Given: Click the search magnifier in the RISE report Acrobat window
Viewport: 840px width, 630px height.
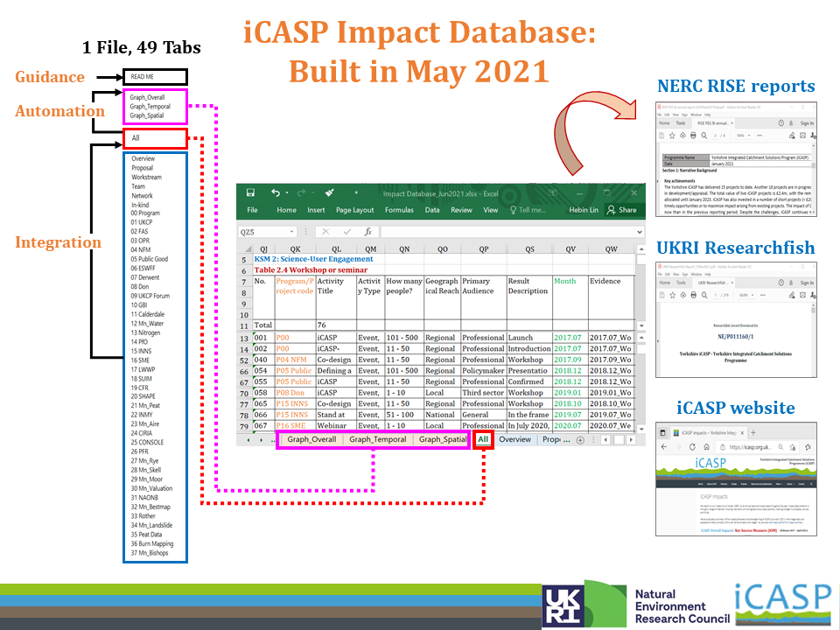Looking at the screenshot, I should point(703,136).
